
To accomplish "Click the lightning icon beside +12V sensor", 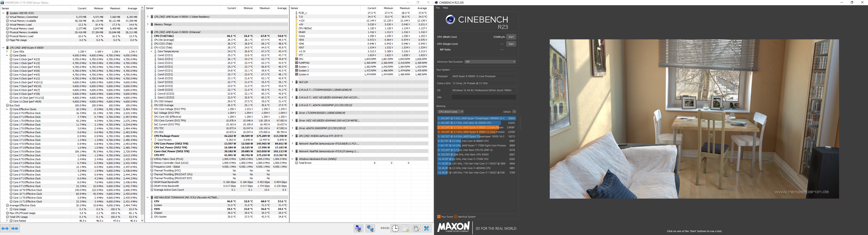I will 297,21.
